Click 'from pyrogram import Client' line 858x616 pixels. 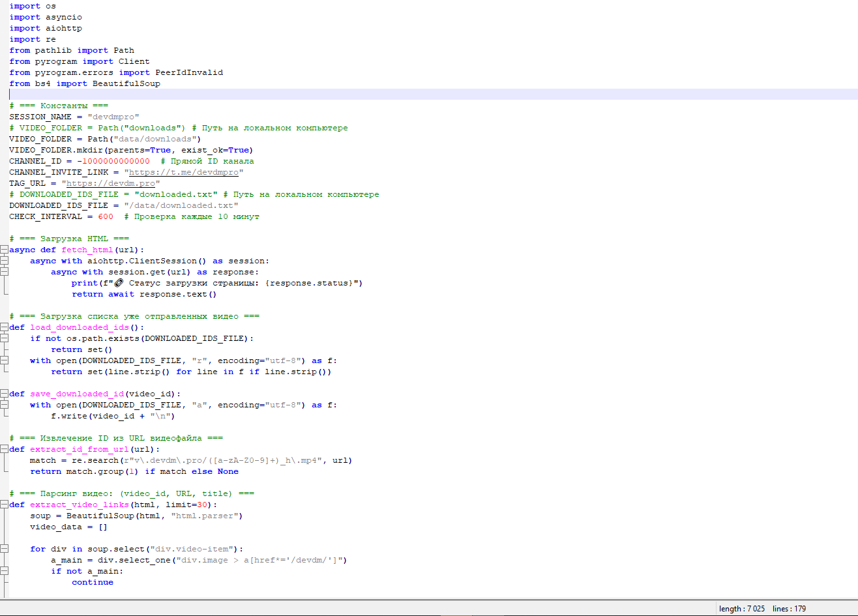pyautogui.click(x=80, y=61)
